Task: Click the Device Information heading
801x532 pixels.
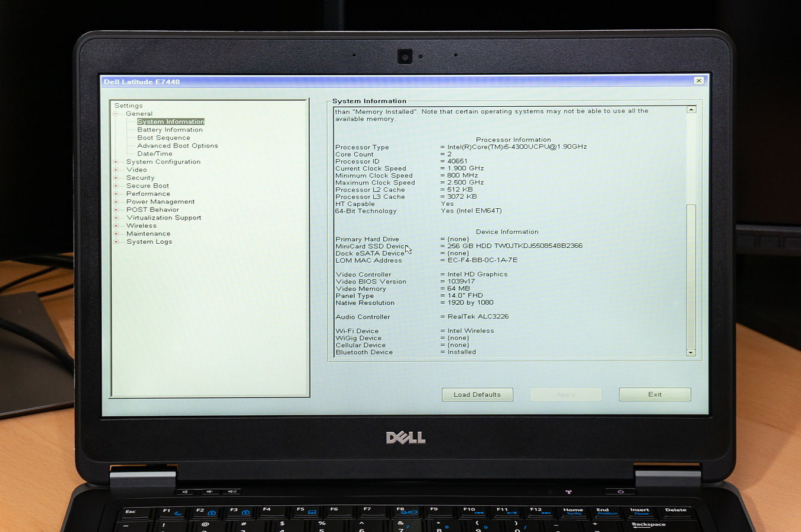Action: pyautogui.click(x=507, y=232)
